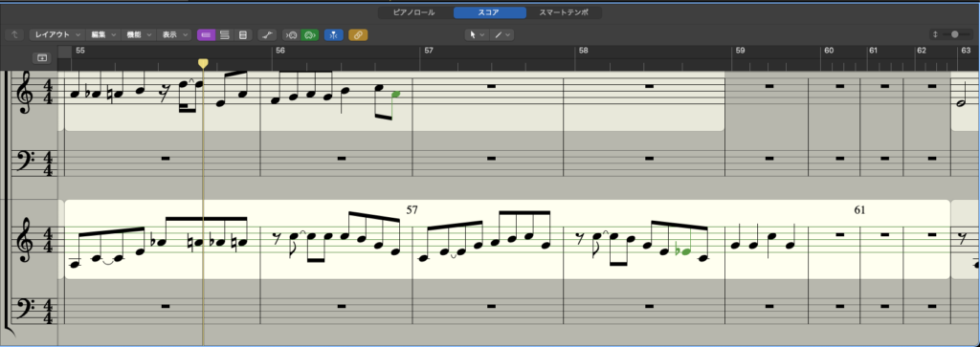Toggle the automation curve button
This screenshot has width=980, height=347.
pos(266,35)
